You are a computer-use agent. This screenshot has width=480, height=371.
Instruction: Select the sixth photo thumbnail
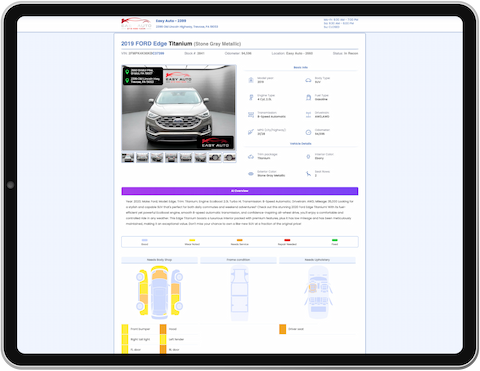tap(200, 157)
